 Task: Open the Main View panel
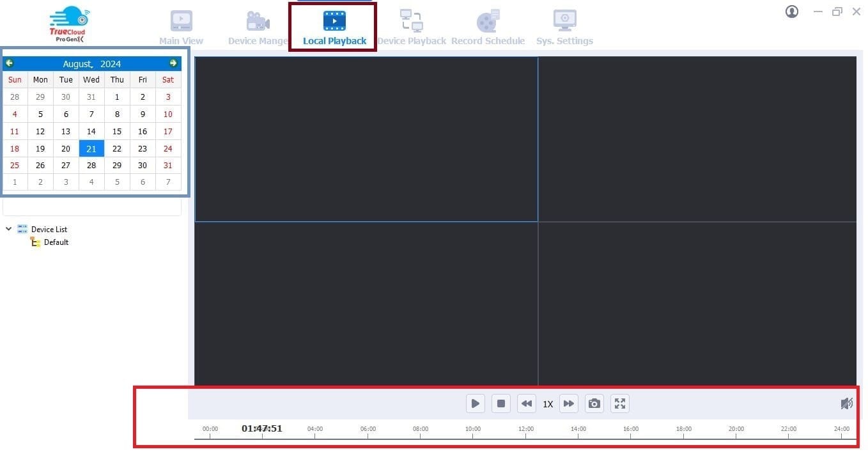(x=181, y=26)
